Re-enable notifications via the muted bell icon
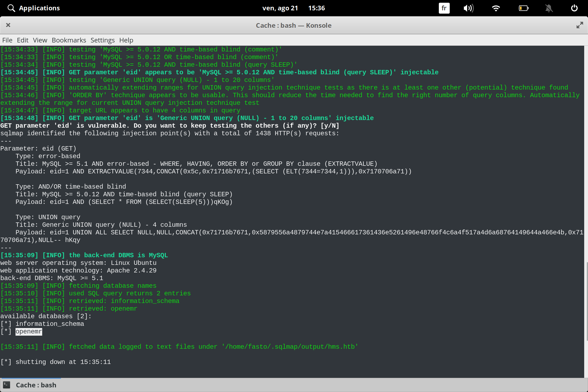 click(x=549, y=8)
